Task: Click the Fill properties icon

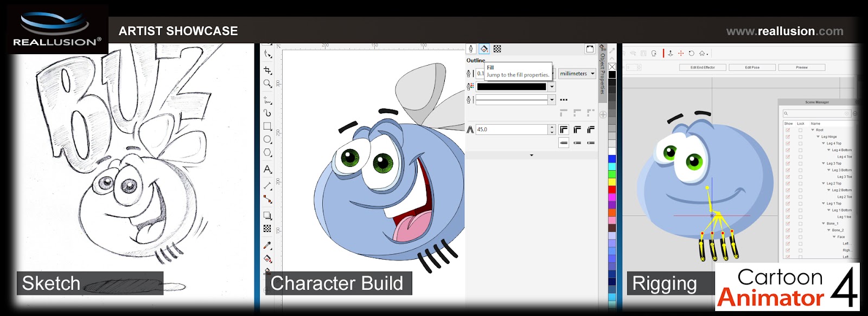Action: 484,49
